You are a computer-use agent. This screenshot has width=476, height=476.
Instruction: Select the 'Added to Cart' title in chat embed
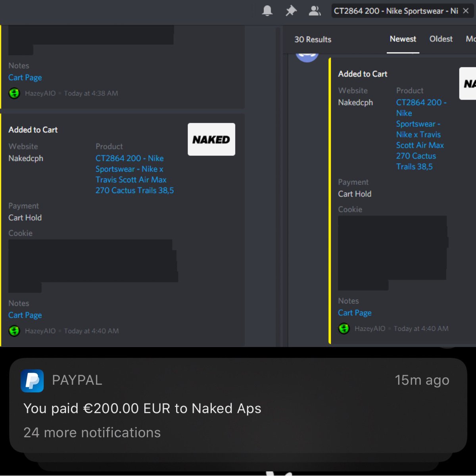pyautogui.click(x=33, y=130)
